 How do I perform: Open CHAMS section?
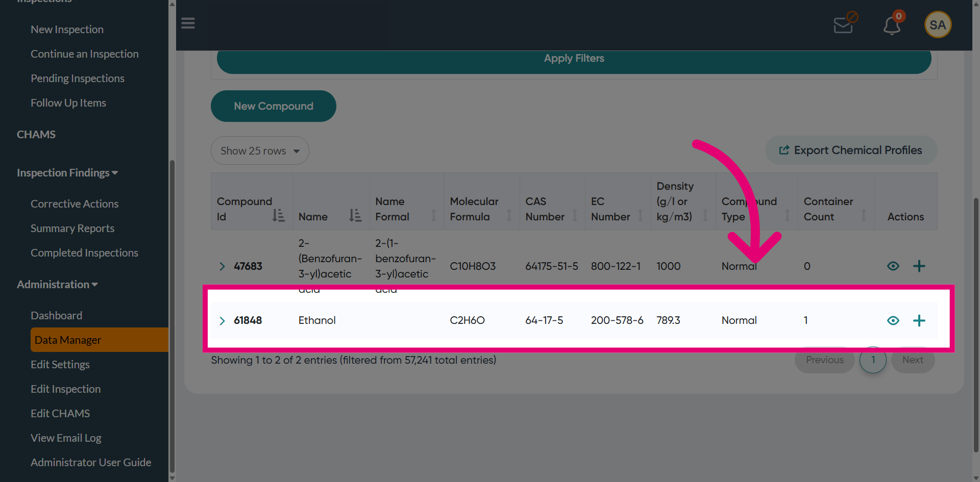coord(36,135)
